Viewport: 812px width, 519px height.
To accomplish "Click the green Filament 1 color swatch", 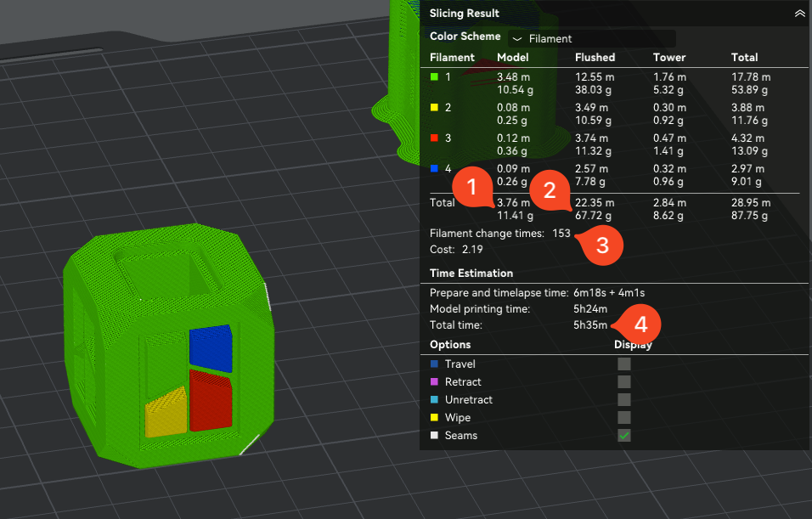I will pos(435,76).
